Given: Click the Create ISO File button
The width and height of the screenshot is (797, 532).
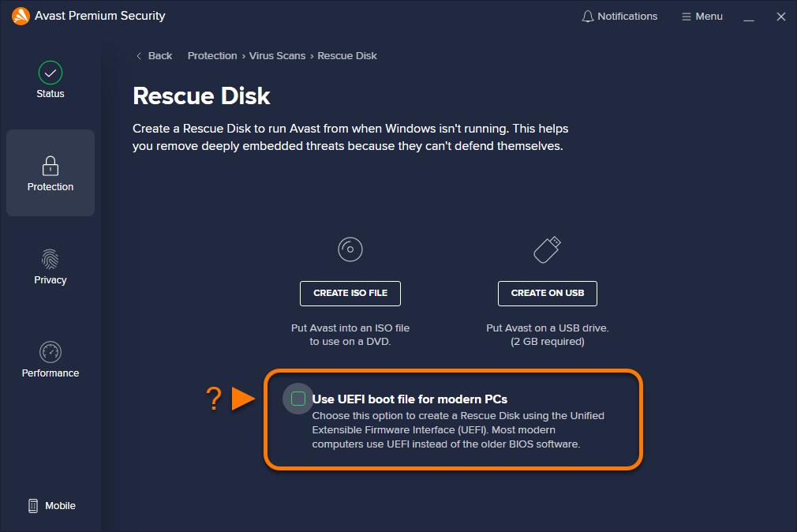Looking at the screenshot, I should (x=350, y=293).
